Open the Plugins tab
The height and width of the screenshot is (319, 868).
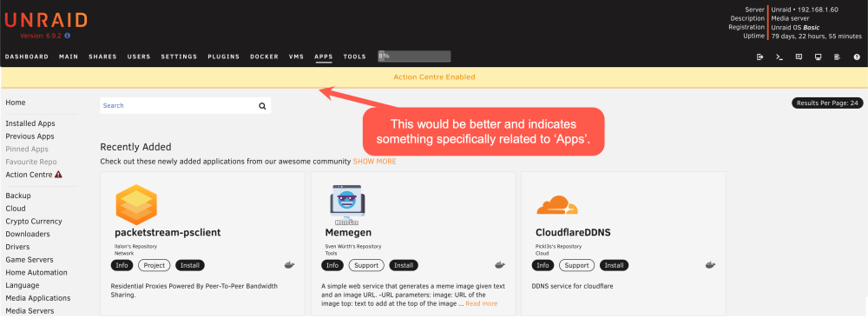(x=224, y=56)
